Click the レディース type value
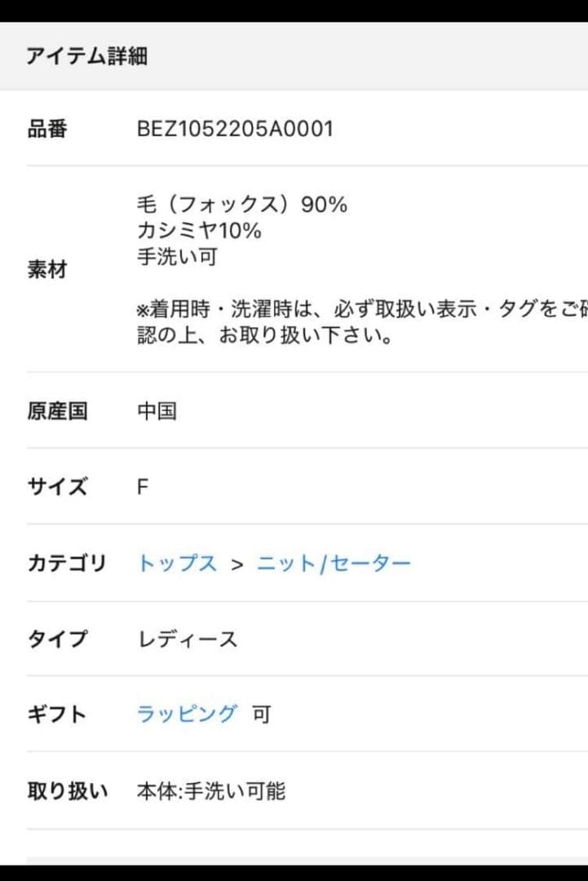This screenshot has width=588, height=881. [188, 639]
